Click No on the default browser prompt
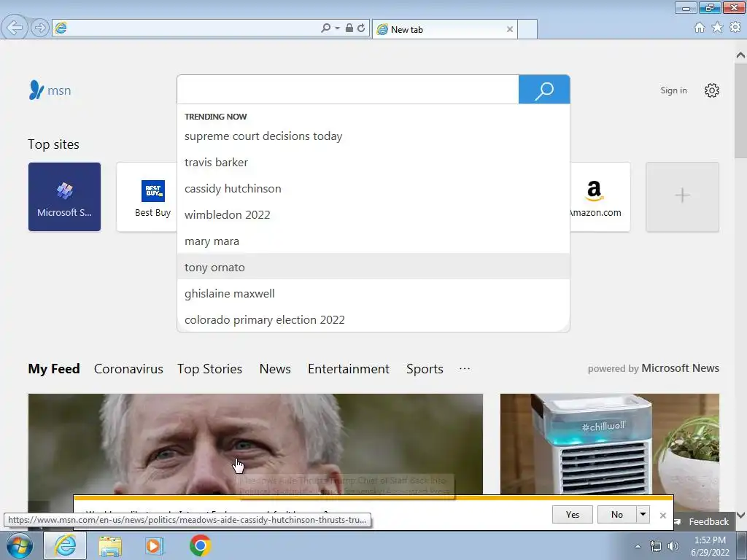Screen dimensions: 747x560 [617, 515]
